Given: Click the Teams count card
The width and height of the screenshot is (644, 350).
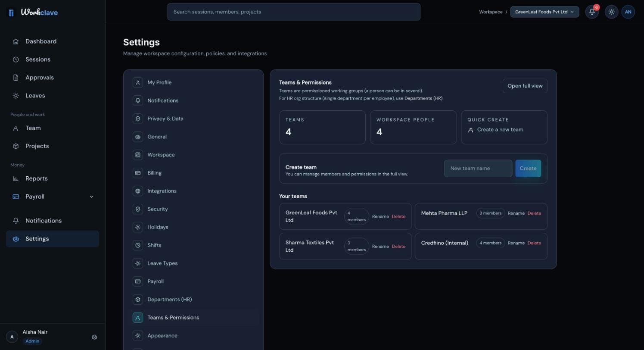Looking at the screenshot, I should pyautogui.click(x=322, y=127).
